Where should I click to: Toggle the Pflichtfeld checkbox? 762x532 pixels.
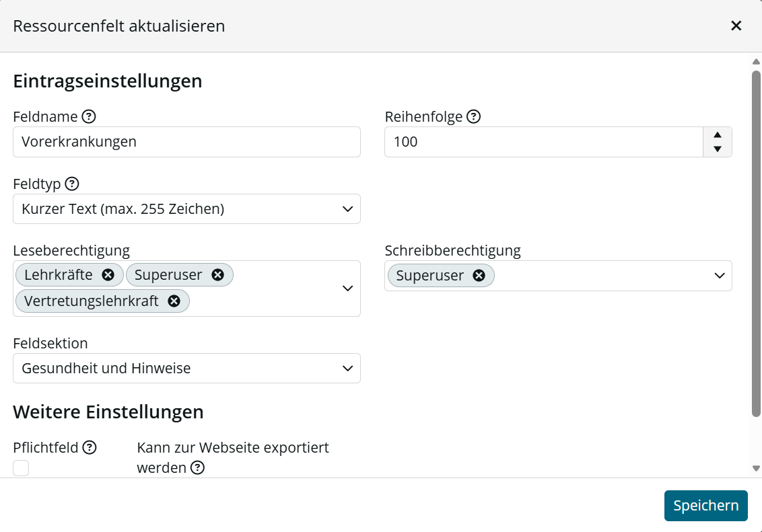coord(21,468)
